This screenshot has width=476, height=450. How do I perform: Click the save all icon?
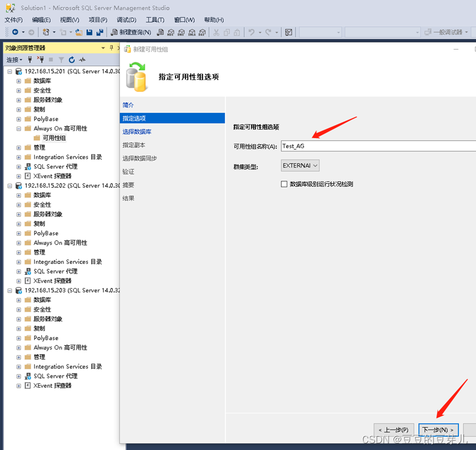100,32
